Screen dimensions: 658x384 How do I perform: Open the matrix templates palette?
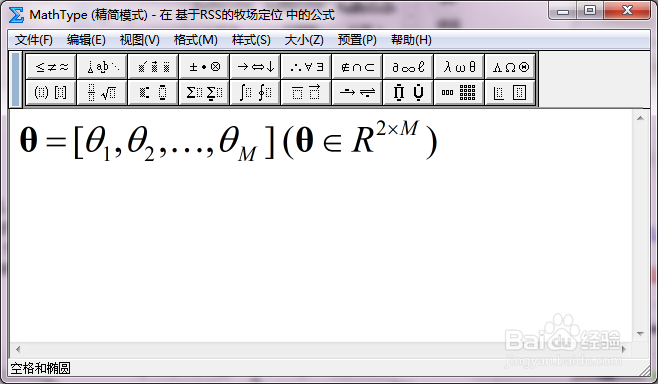coord(459,92)
